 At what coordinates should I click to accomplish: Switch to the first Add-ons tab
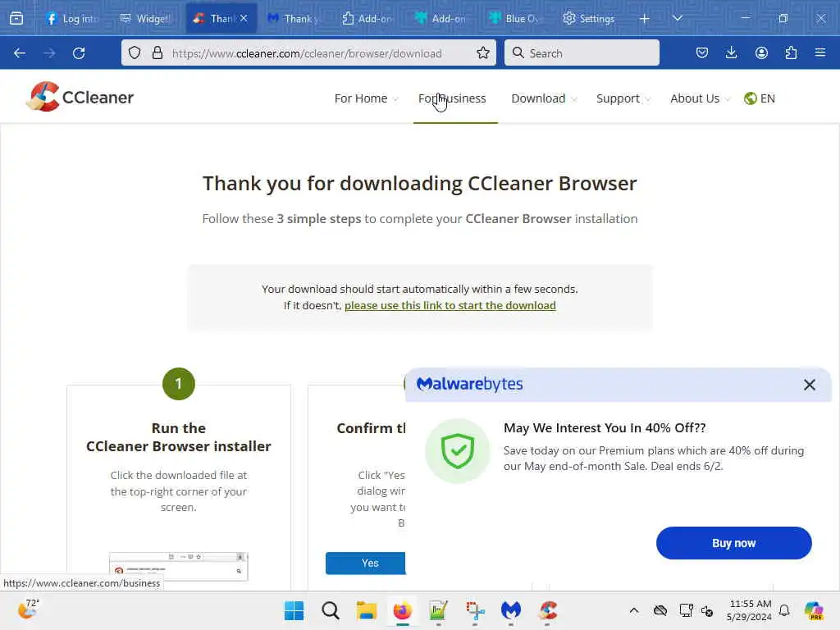pos(367,19)
